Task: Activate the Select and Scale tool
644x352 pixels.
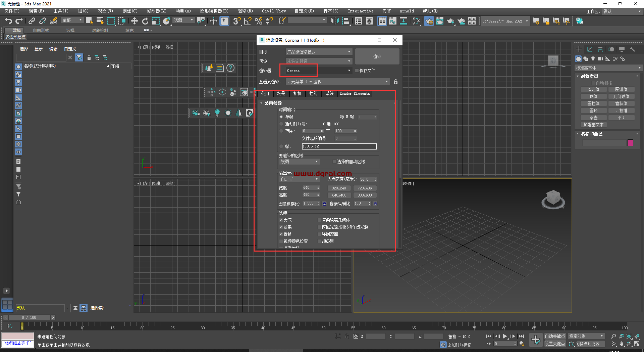Action: [156, 21]
